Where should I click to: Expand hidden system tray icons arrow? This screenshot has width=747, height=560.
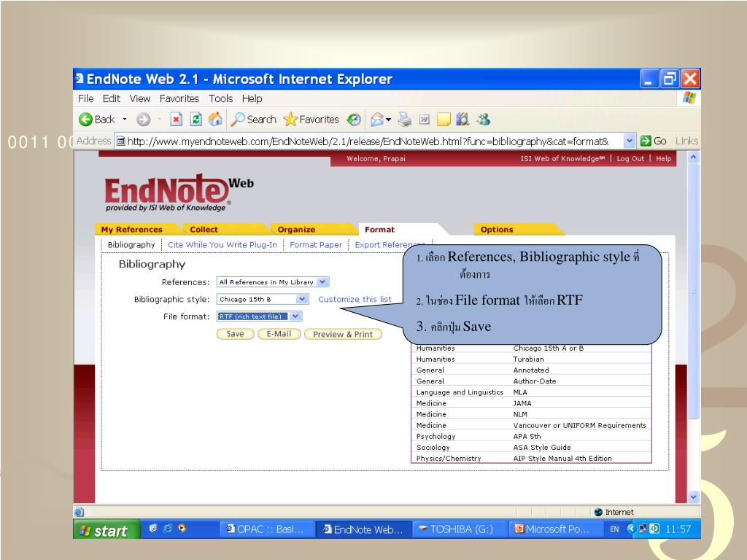click(631, 529)
